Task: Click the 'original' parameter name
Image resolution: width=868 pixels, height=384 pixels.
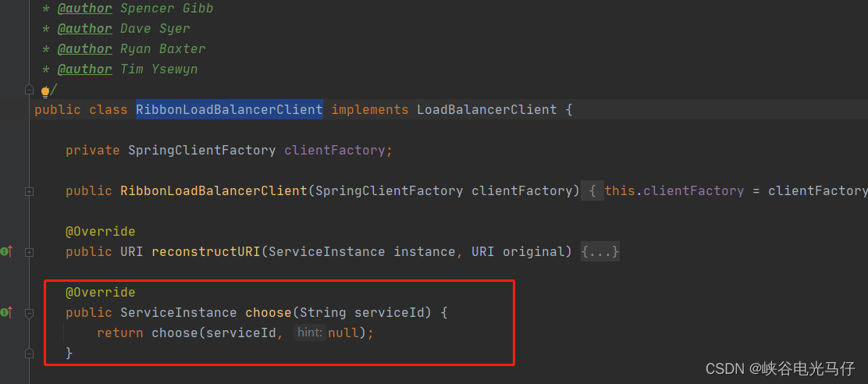Action: click(534, 252)
